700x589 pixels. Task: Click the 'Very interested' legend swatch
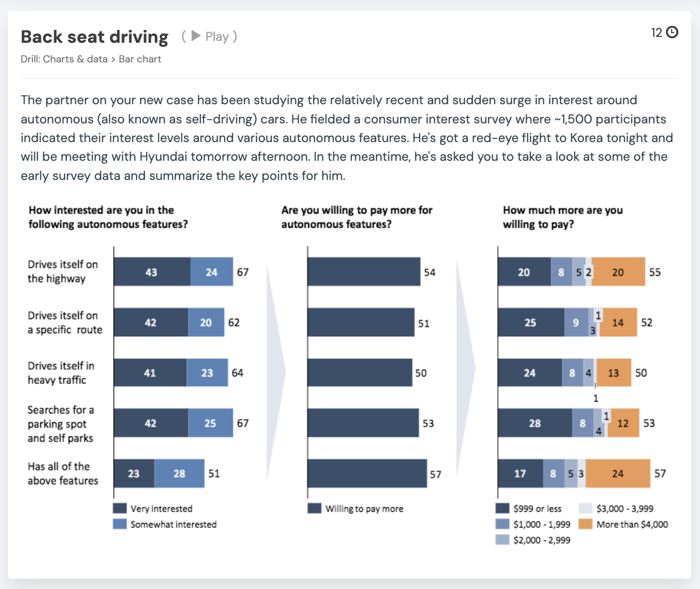[119, 508]
